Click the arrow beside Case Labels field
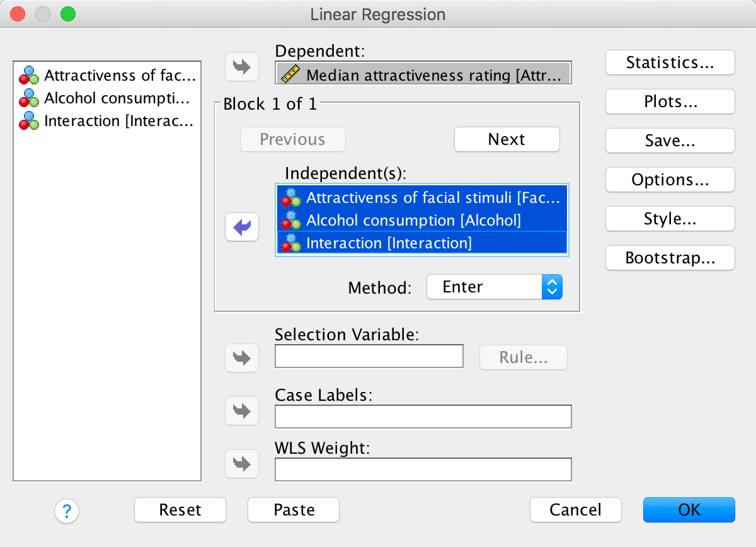This screenshot has width=756, height=547. 242,411
